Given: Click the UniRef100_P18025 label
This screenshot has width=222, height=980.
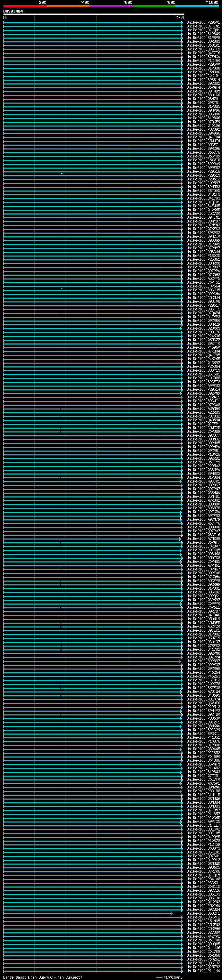Looking at the screenshot, I should pos(203,256).
